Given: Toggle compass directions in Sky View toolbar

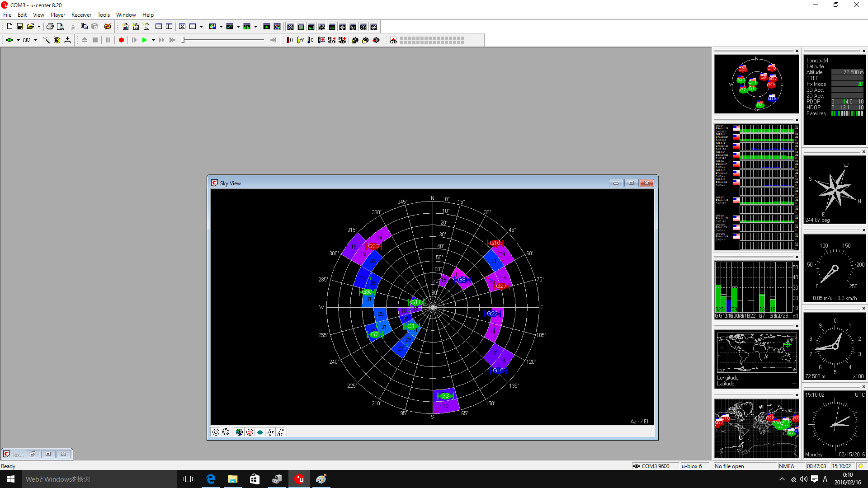Looking at the screenshot, I should (270, 432).
